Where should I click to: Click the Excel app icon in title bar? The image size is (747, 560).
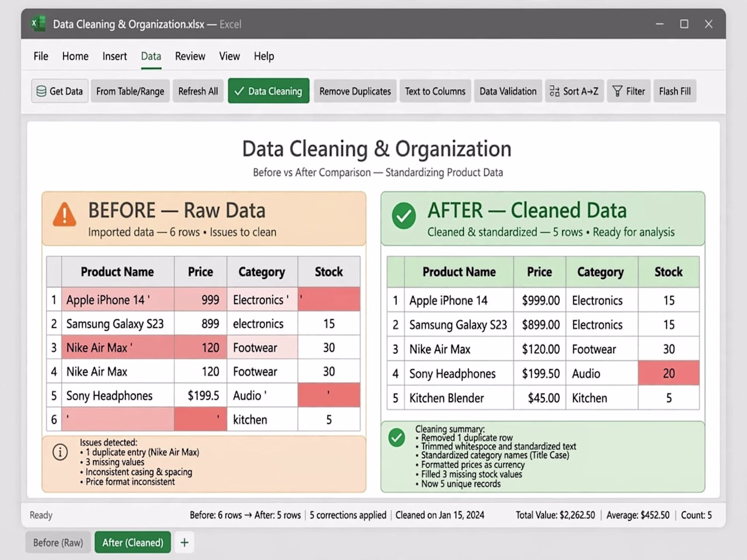38,23
